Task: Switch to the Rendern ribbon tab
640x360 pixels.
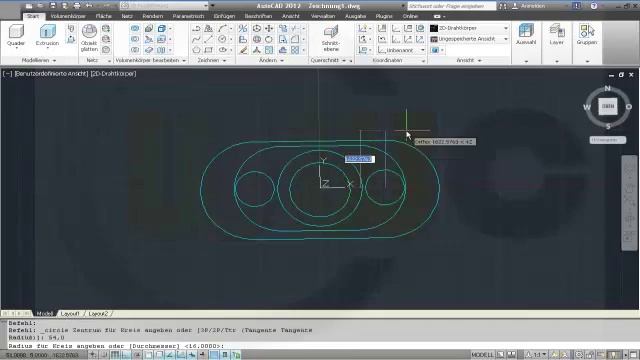Action: tap(153, 16)
